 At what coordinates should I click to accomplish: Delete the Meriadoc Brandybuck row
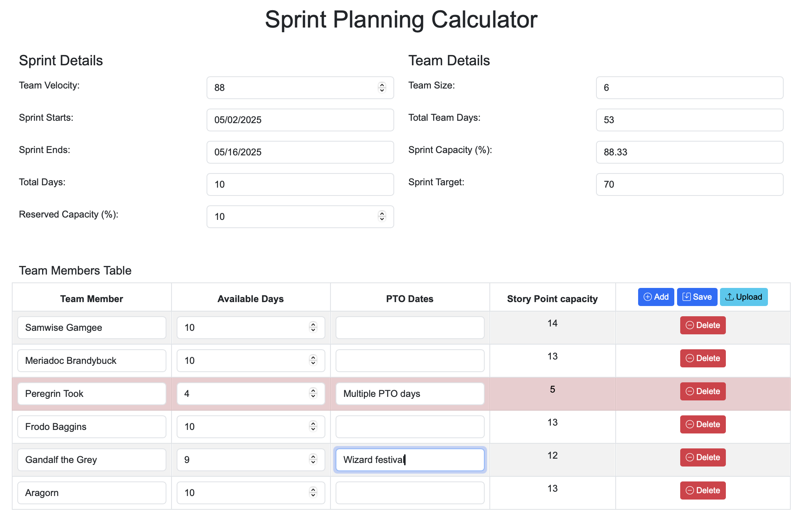[x=703, y=358]
